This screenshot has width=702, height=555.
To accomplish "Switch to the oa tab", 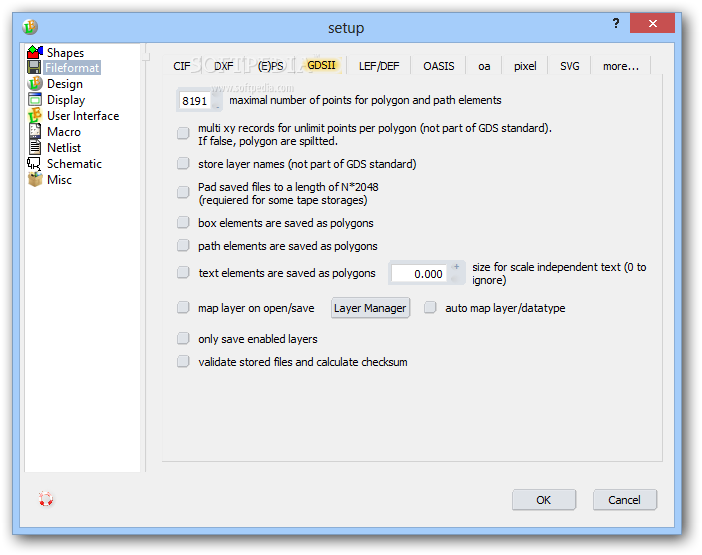I will pos(484,66).
